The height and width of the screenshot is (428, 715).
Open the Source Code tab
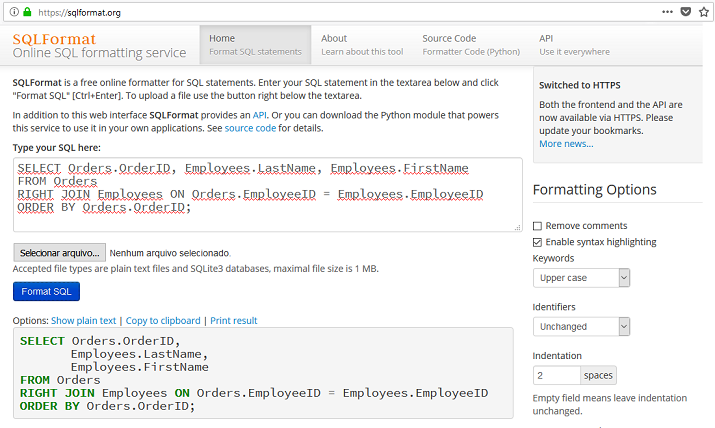click(x=471, y=45)
